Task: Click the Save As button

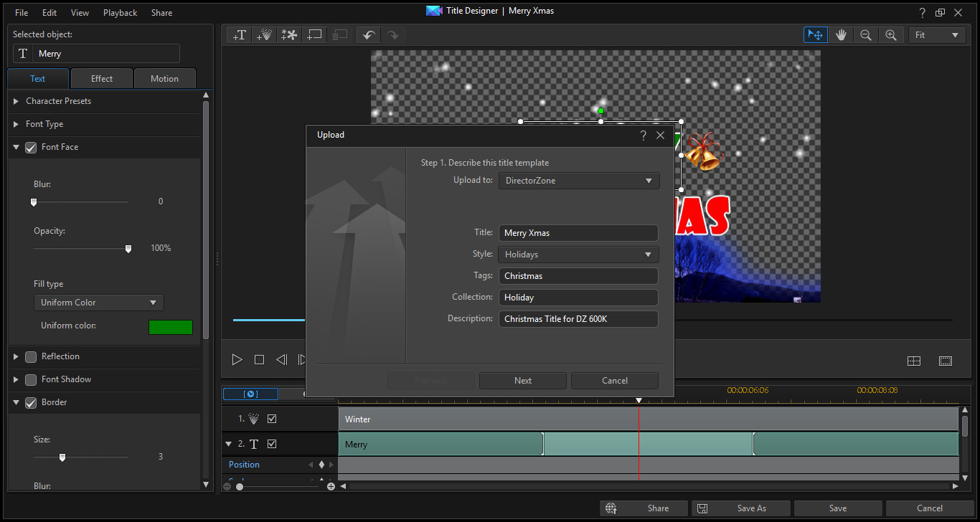Action: tap(742, 508)
